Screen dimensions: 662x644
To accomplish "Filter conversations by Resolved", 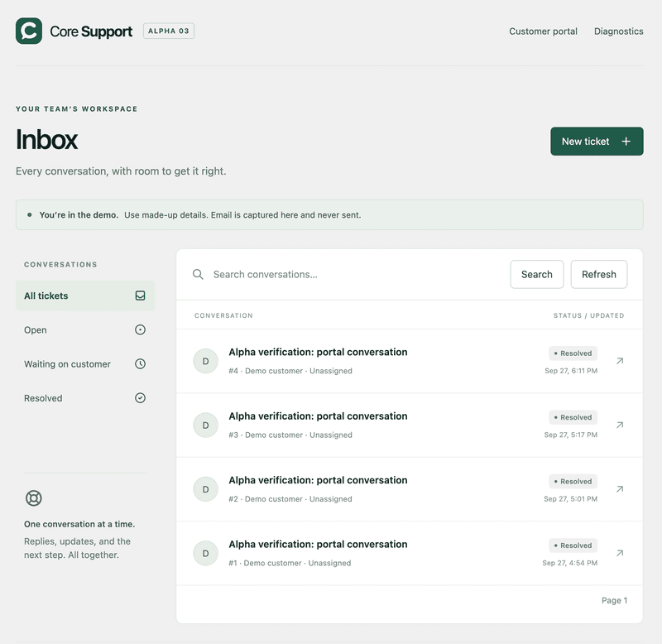I will pos(85,398).
